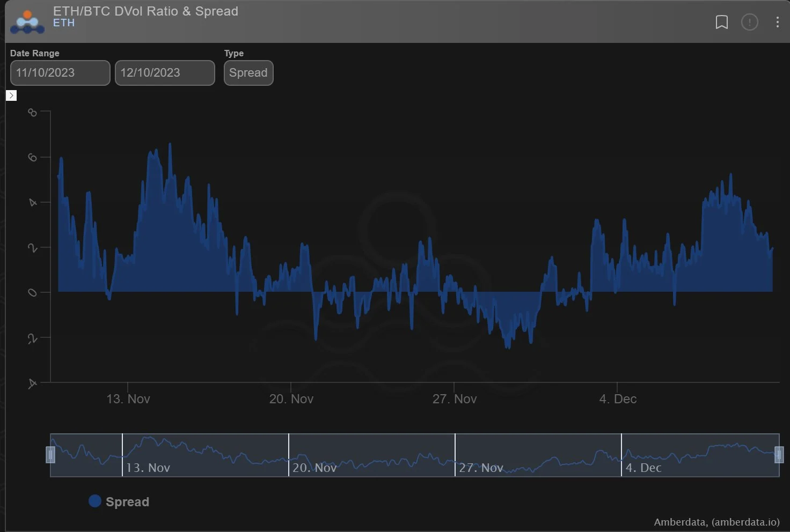Click the Type label
Screen dimensions: 790x532
pos(234,53)
